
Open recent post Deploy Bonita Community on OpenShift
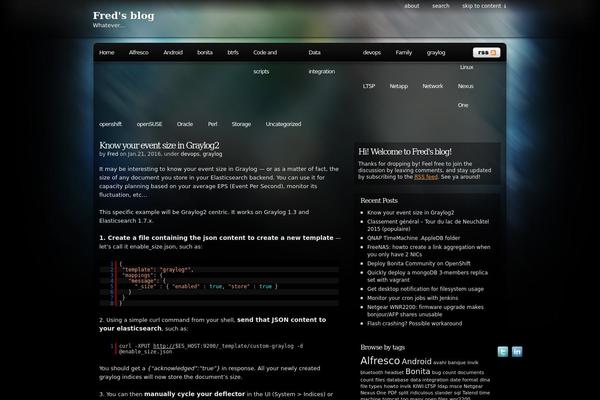click(419, 263)
